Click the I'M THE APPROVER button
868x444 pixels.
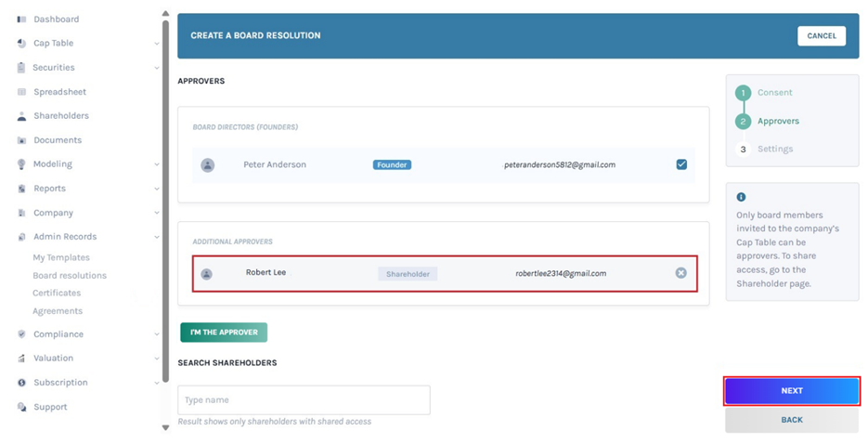[x=224, y=333]
